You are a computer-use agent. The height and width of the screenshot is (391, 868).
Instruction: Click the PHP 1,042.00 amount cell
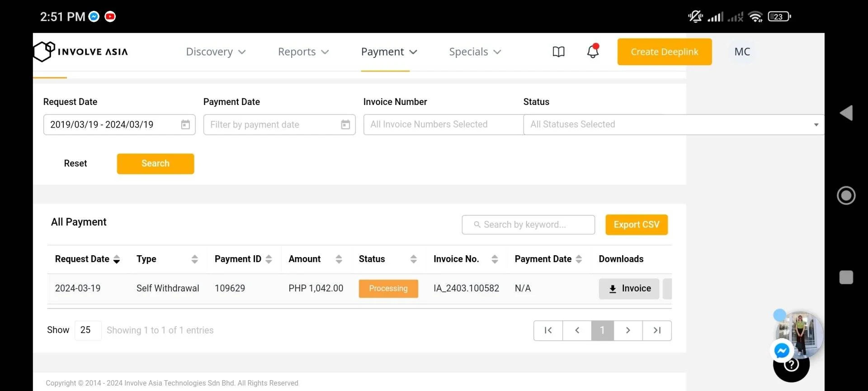(316, 288)
